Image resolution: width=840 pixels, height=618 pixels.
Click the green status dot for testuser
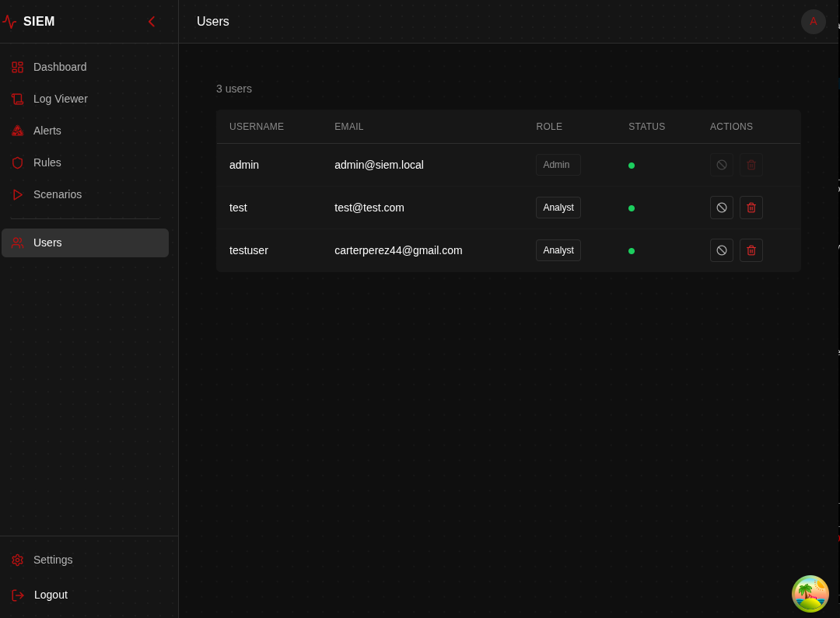click(632, 250)
